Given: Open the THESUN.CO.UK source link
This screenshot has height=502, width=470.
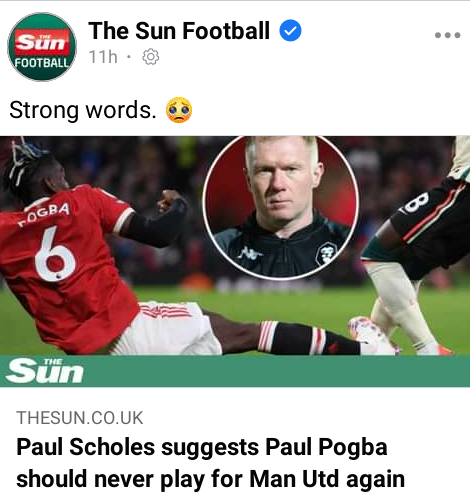Looking at the screenshot, I should (x=80, y=418).
